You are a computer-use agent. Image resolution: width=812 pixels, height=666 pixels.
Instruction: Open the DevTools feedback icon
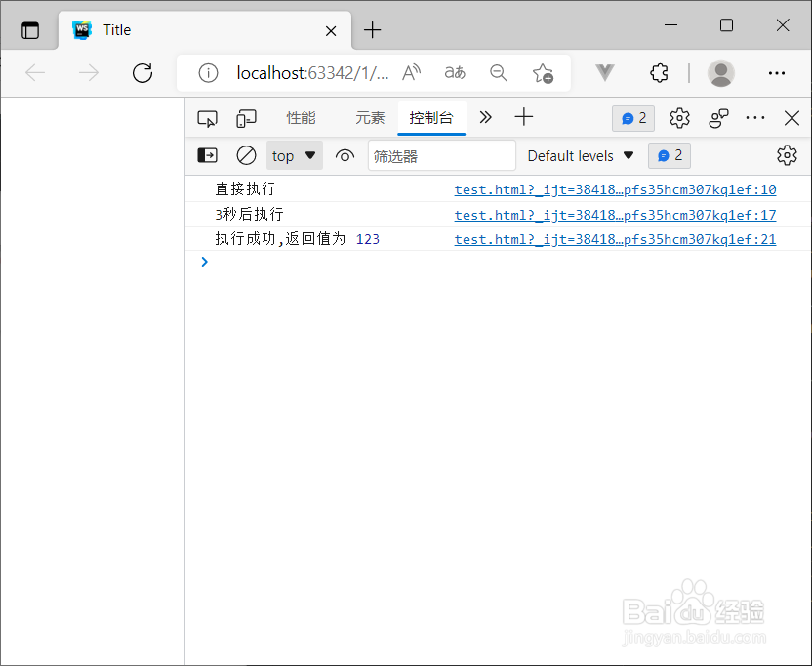click(718, 117)
